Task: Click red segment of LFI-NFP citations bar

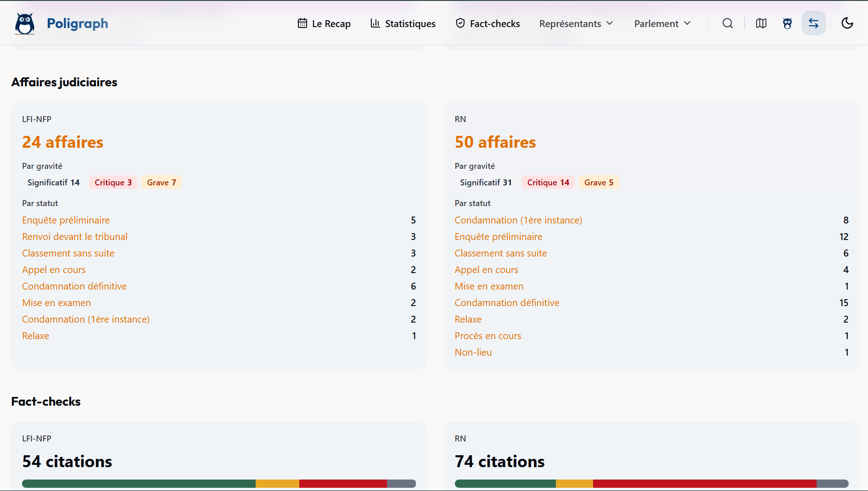Action: pos(342,484)
